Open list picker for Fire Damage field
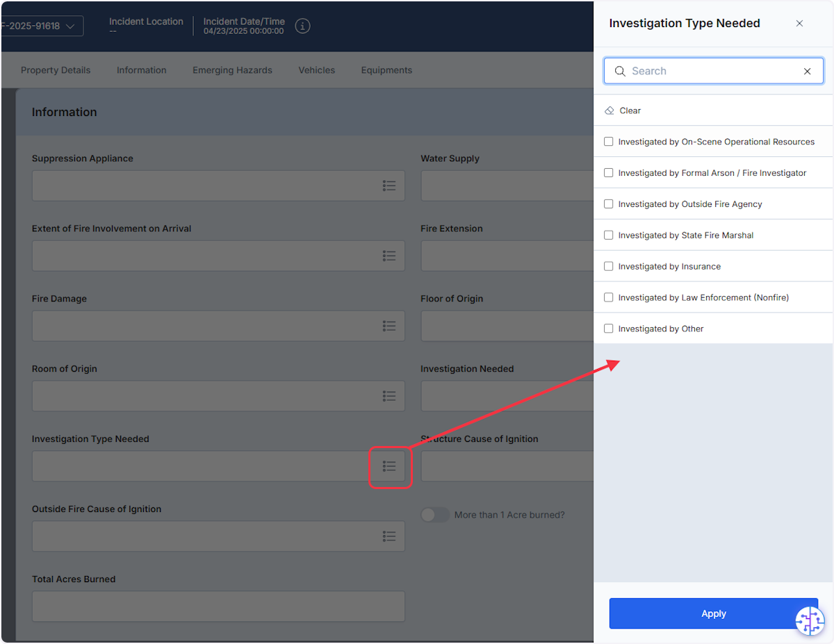 (x=389, y=326)
